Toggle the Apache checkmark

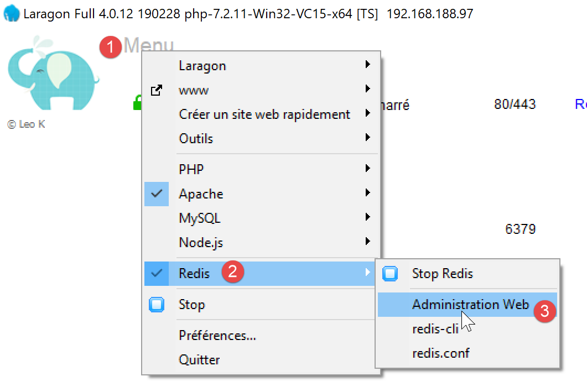(157, 194)
